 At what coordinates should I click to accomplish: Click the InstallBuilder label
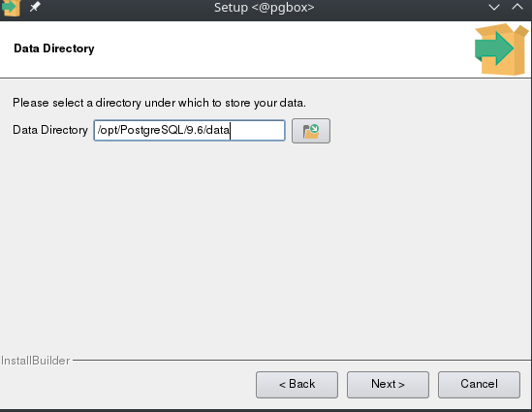click(35, 361)
